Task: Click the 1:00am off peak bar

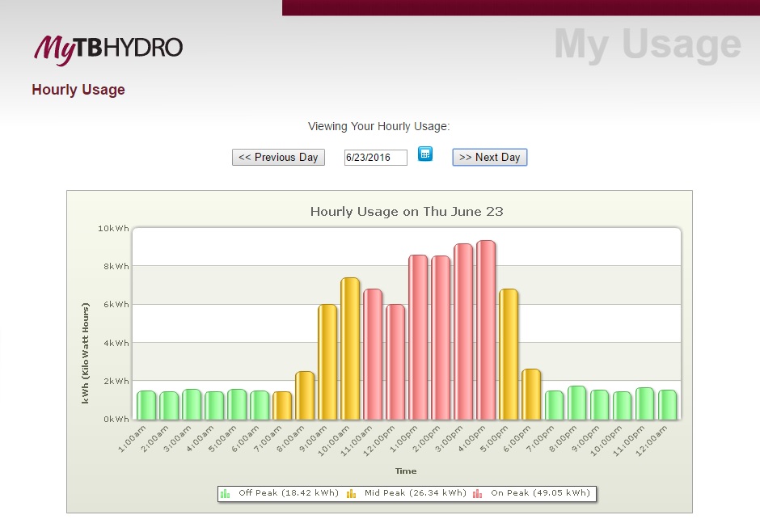Action: (x=146, y=405)
